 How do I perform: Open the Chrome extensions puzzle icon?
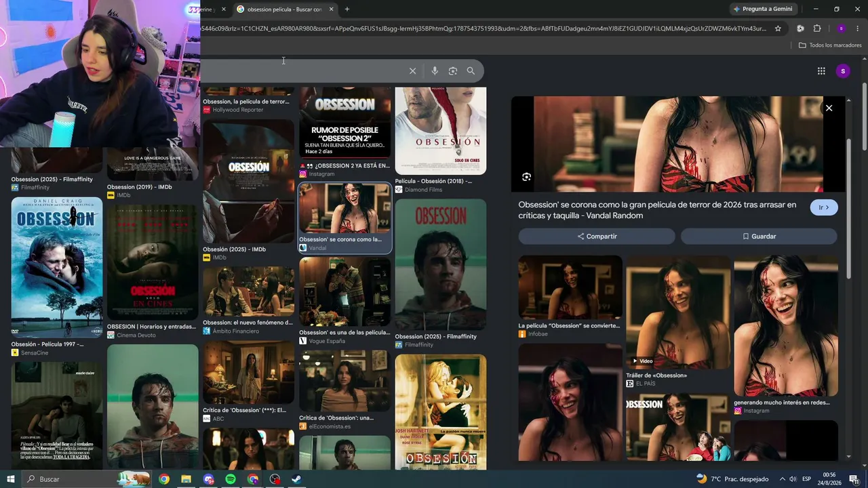[817, 28]
